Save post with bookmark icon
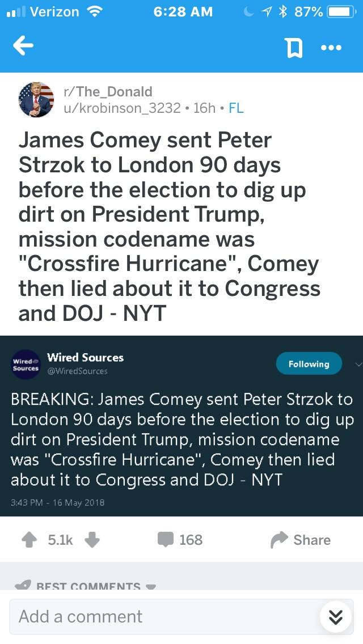The width and height of the screenshot is (363, 644). (x=294, y=48)
